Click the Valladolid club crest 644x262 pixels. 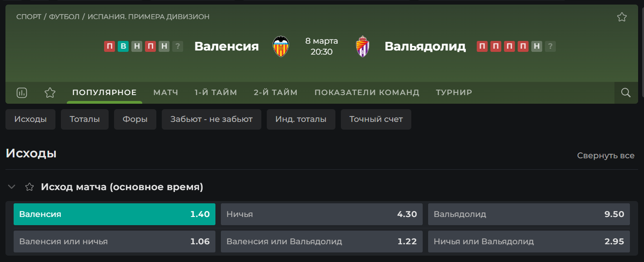pyautogui.click(x=363, y=46)
